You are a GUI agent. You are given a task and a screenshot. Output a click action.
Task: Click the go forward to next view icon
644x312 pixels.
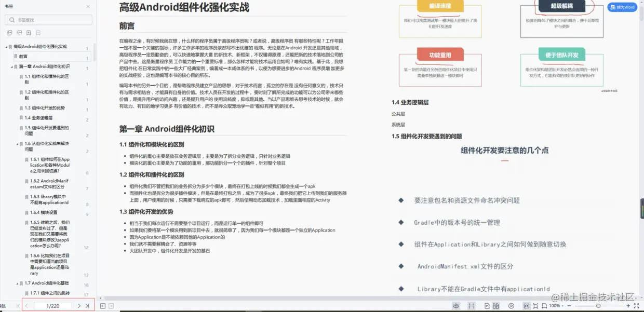(x=111, y=306)
